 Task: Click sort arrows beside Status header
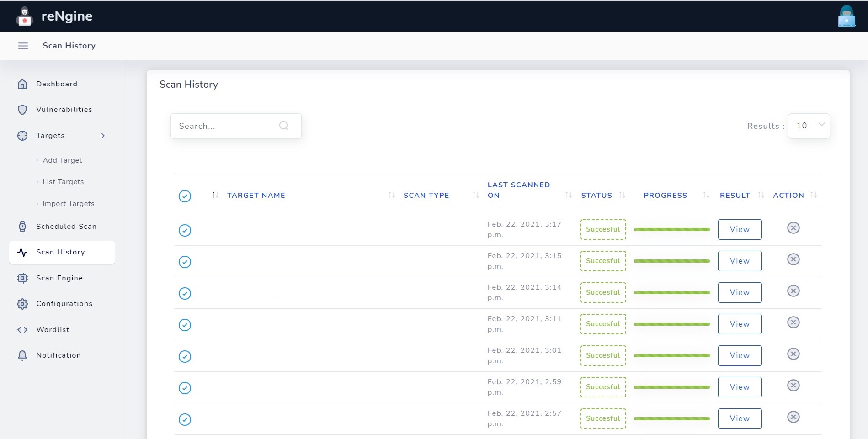[x=622, y=195]
